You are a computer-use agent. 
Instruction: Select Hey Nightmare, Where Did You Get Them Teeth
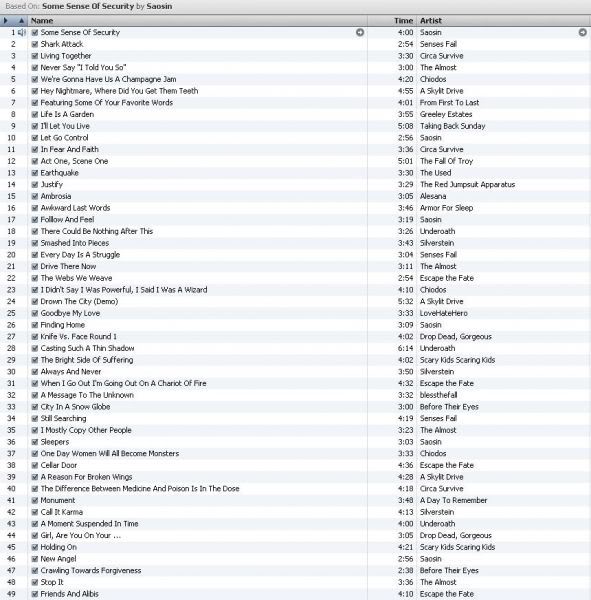[119, 91]
